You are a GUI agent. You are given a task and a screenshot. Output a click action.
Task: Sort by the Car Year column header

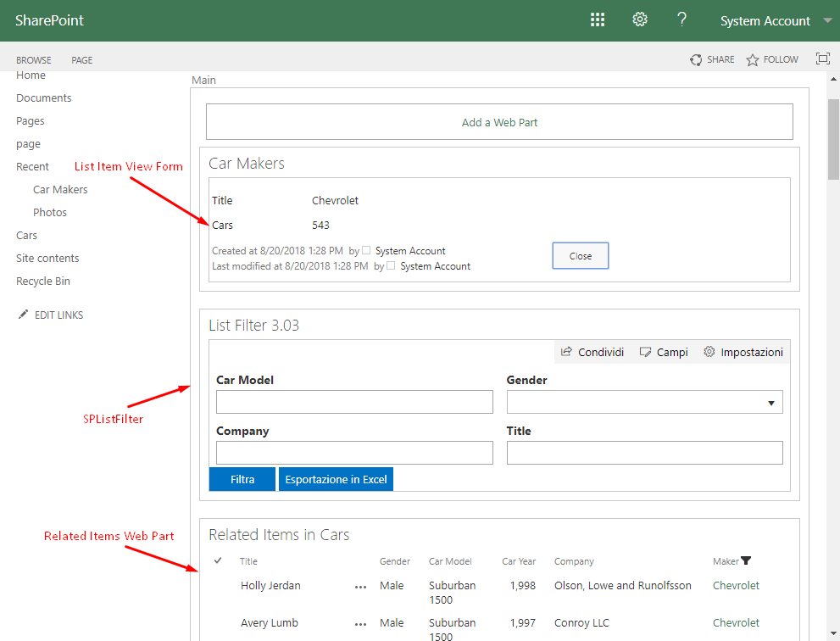519,561
